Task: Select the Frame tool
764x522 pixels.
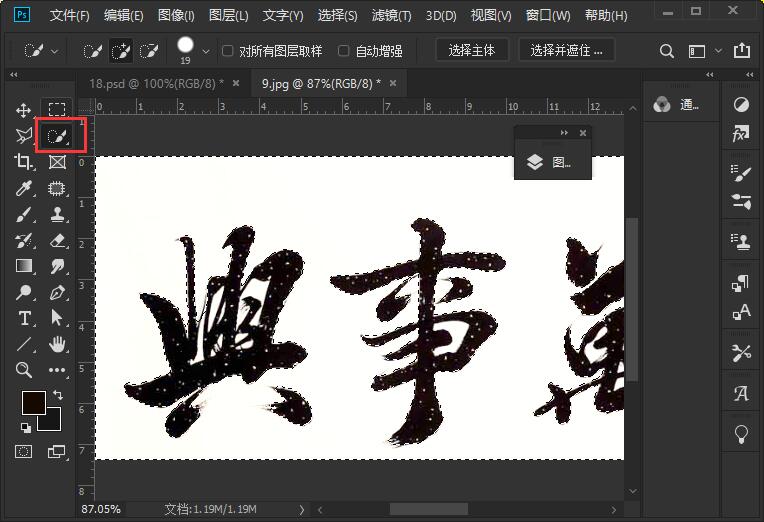Action: pyautogui.click(x=57, y=162)
